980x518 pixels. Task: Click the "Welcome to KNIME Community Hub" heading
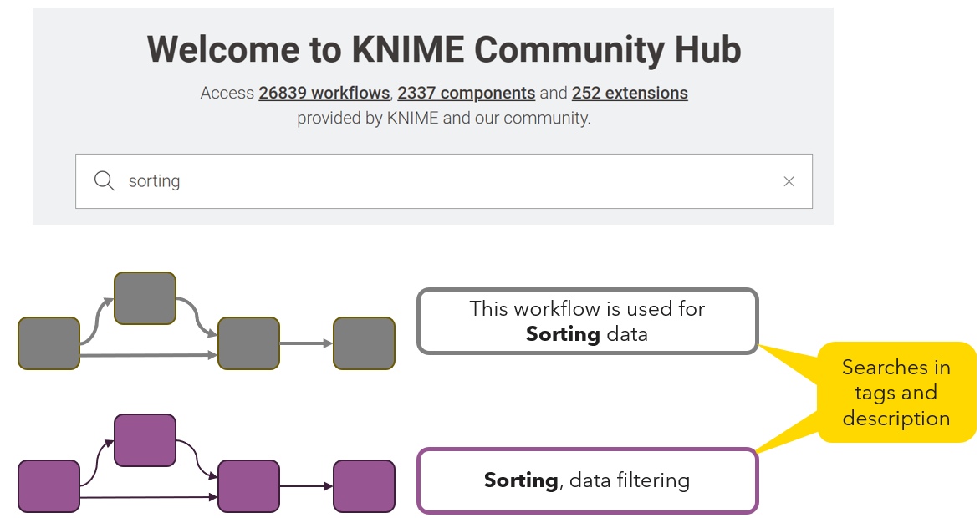pyautogui.click(x=444, y=49)
